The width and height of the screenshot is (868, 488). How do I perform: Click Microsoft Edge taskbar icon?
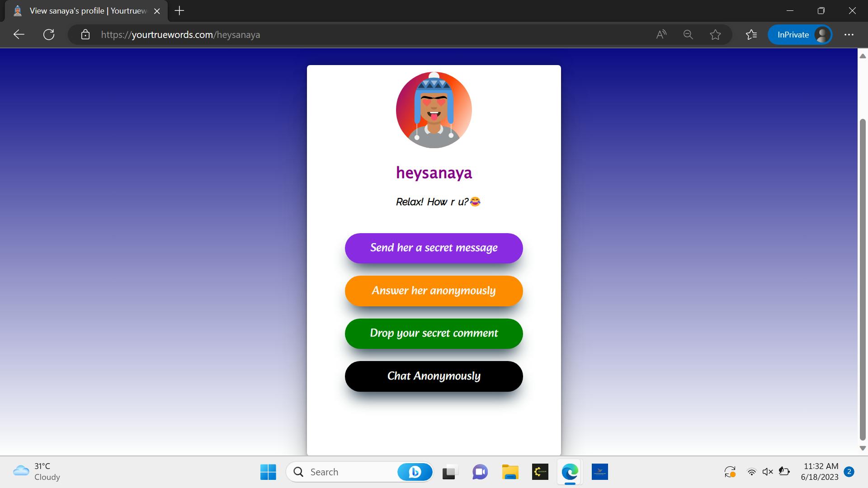[570, 472]
